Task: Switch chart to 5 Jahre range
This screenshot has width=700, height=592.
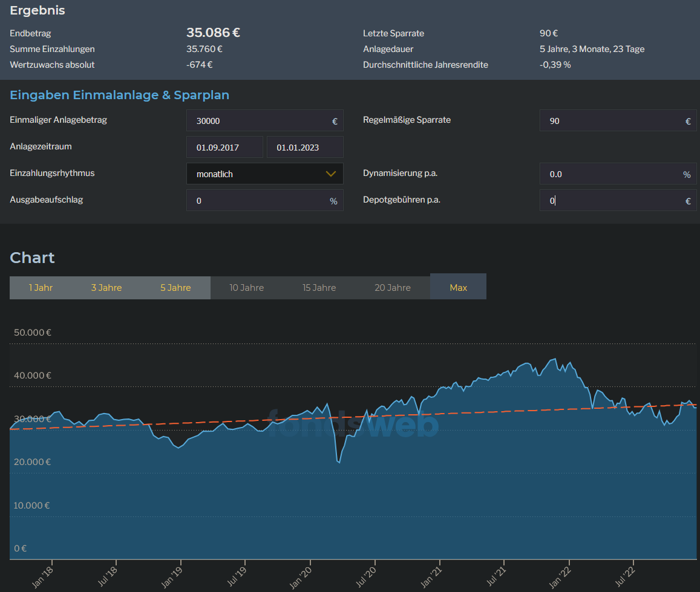Action: tap(175, 288)
